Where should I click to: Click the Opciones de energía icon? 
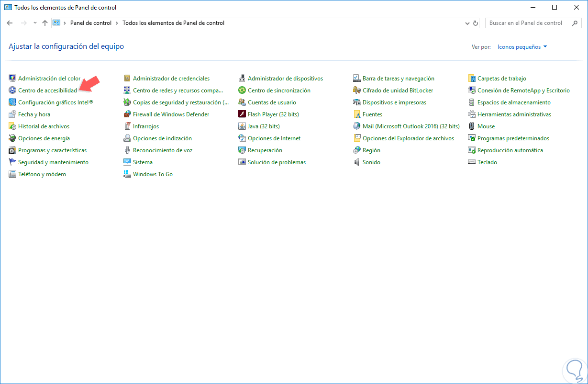click(x=12, y=138)
